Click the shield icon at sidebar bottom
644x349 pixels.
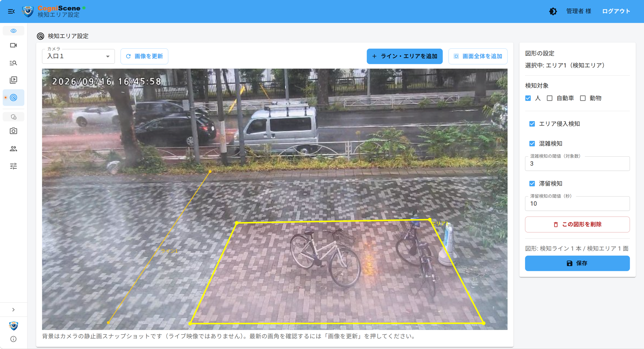tap(13, 326)
